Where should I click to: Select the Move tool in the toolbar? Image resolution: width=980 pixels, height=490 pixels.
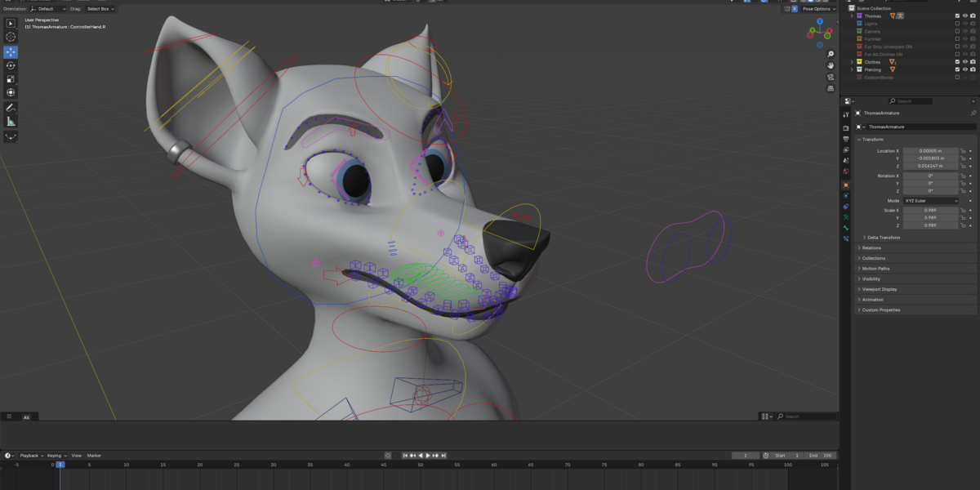[11, 51]
